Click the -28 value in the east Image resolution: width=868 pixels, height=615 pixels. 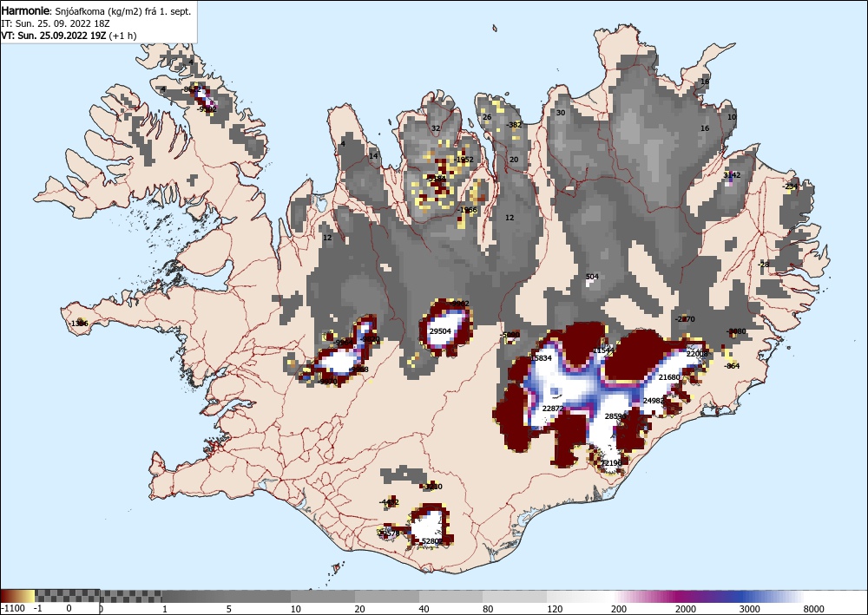pyautogui.click(x=763, y=265)
